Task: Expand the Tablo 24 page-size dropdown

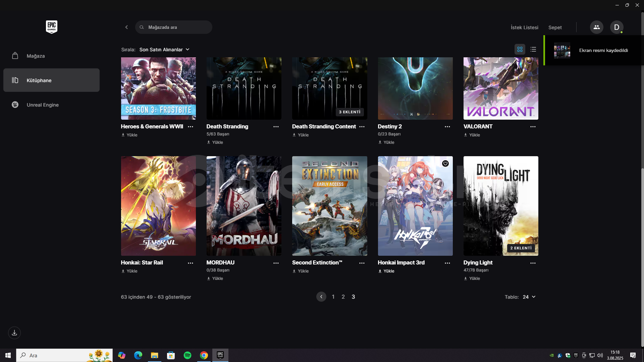Action: (x=529, y=297)
